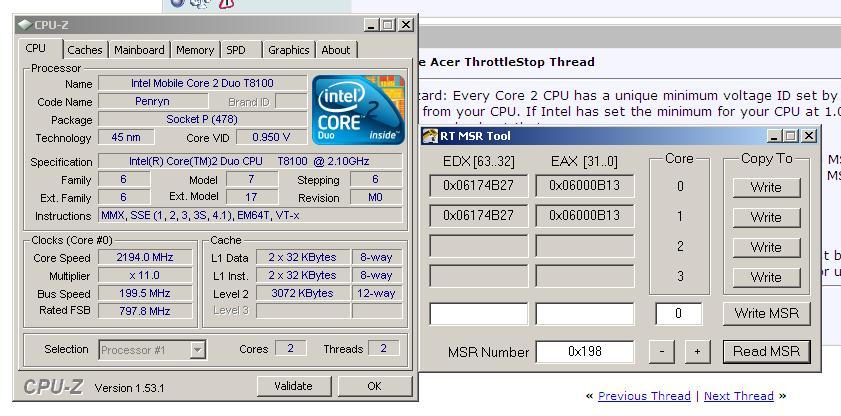Viewport: 841px width, 416px height.
Task: Click the Acer ThrottleStop Thread heading
Action: point(506,62)
